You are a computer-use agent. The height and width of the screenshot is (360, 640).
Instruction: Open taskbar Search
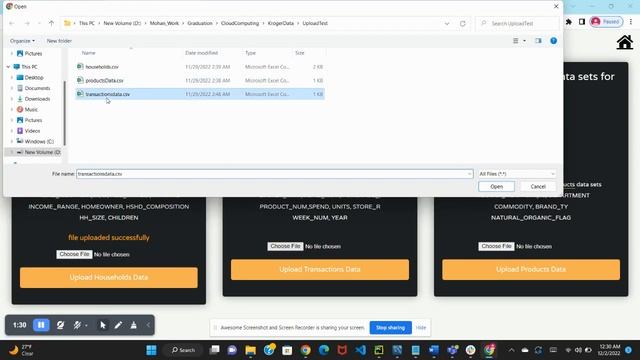pos(184,350)
